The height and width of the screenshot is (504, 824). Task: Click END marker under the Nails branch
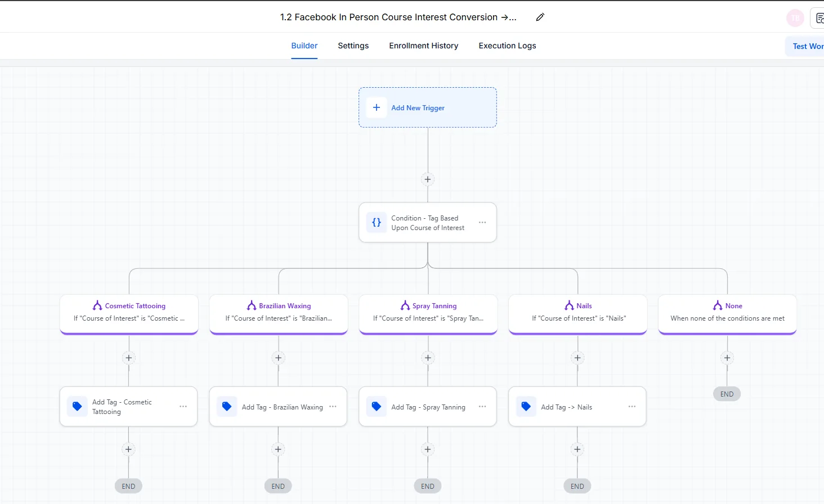point(577,486)
